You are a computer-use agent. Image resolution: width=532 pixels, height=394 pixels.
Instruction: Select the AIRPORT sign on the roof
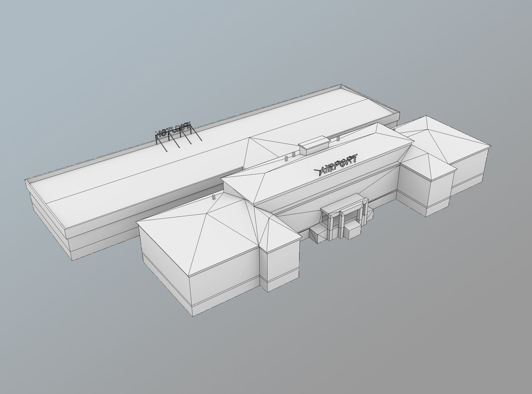pyautogui.click(x=336, y=165)
